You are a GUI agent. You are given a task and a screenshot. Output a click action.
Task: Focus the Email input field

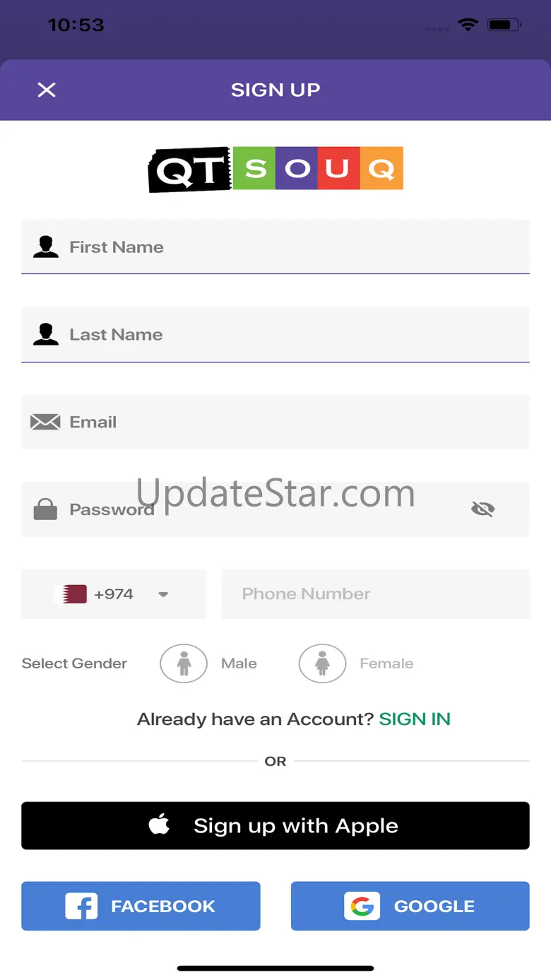275,422
